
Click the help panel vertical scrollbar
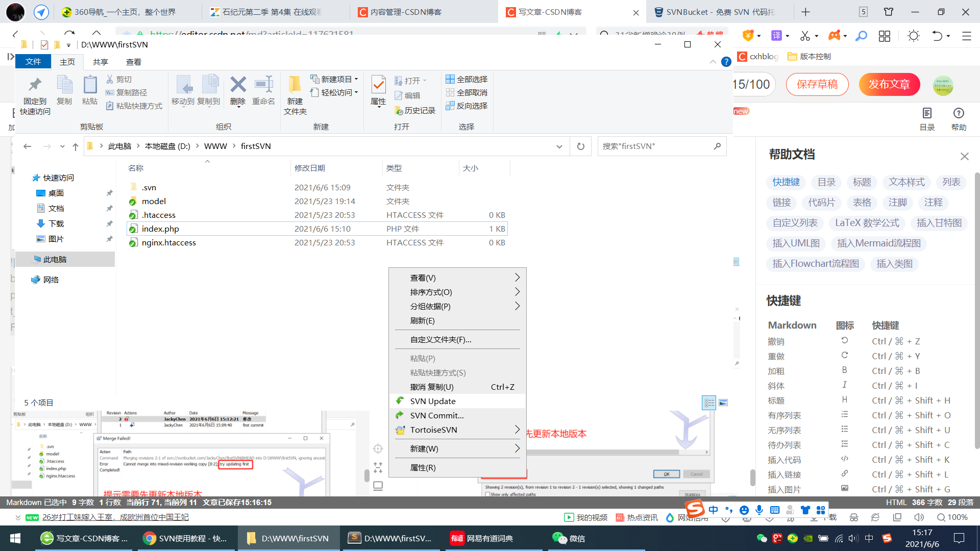pyautogui.click(x=977, y=311)
